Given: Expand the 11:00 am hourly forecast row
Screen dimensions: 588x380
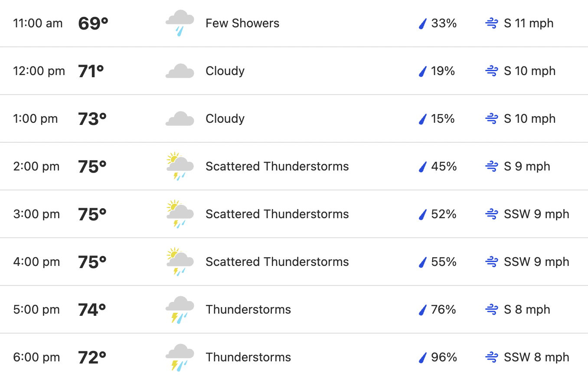Looking at the screenshot, I should coord(294,23).
